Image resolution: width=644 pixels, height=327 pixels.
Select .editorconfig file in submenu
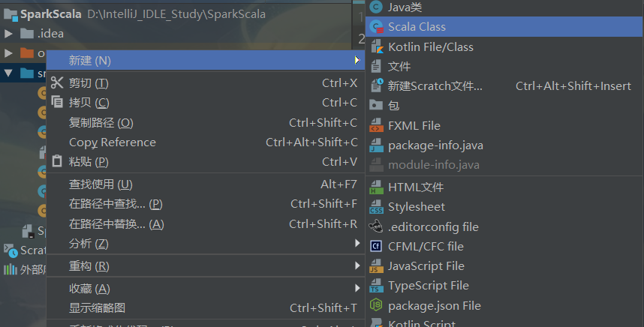(x=504, y=227)
